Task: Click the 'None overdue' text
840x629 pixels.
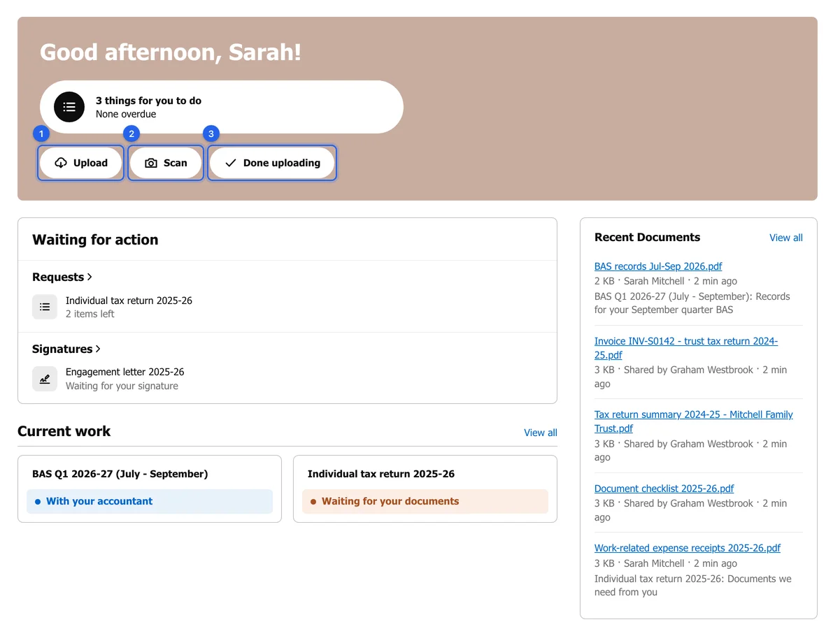Action: click(126, 114)
